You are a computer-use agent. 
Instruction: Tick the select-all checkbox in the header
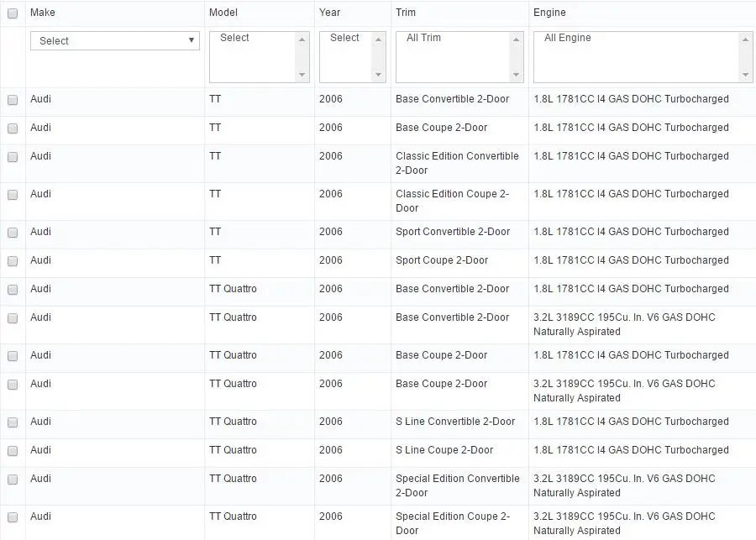(13, 13)
